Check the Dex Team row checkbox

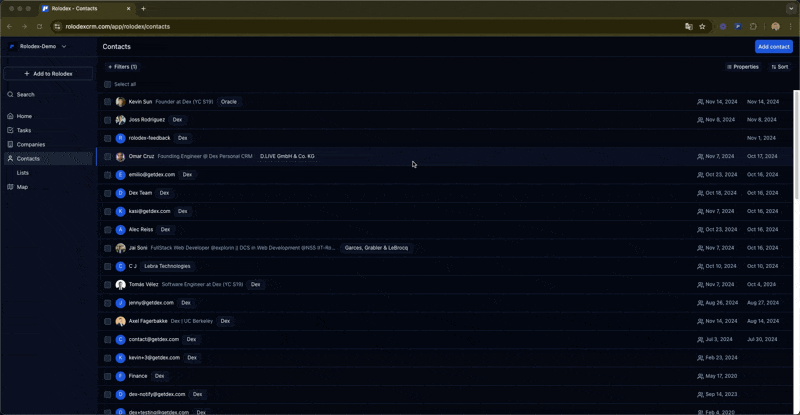[x=107, y=193]
